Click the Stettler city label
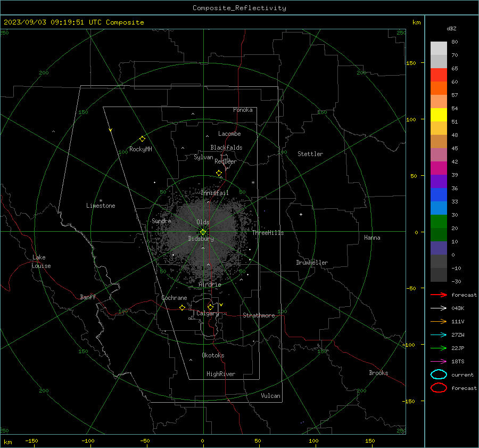 point(310,154)
